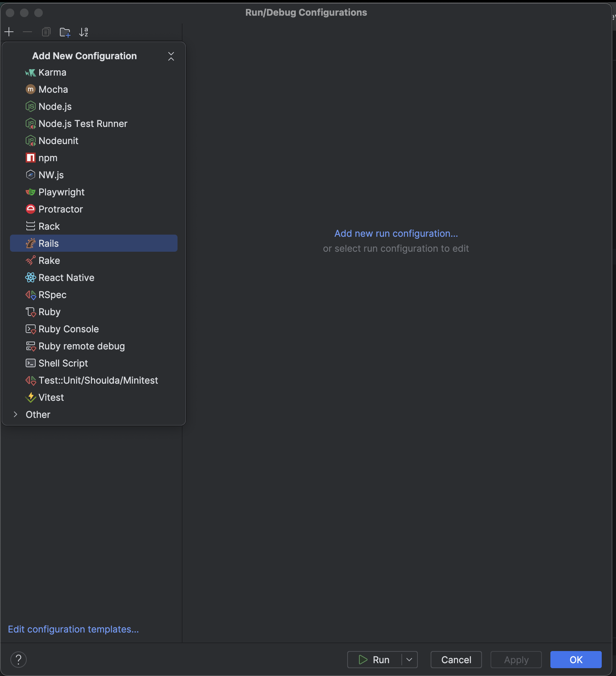Click the RSpec icon
The width and height of the screenshot is (616, 676).
tap(31, 295)
